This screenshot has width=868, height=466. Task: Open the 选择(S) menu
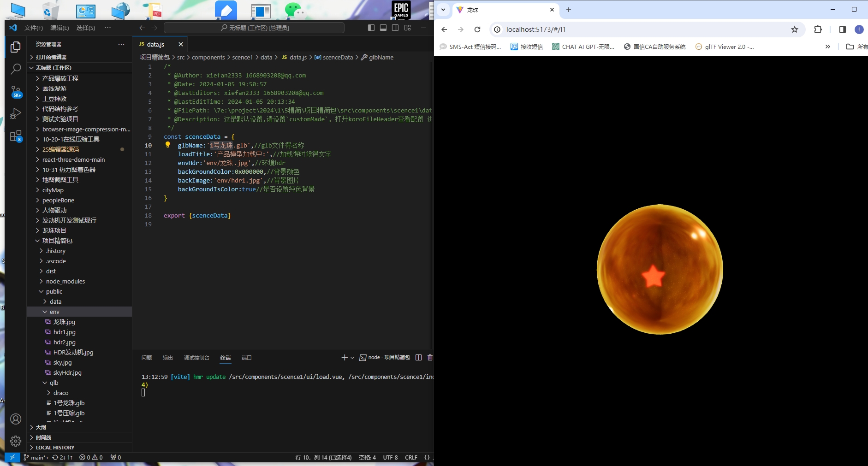point(85,28)
